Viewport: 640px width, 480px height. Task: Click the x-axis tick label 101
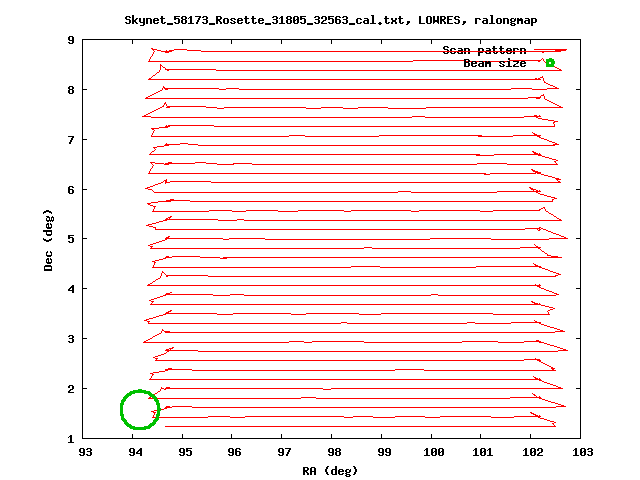coord(483,452)
